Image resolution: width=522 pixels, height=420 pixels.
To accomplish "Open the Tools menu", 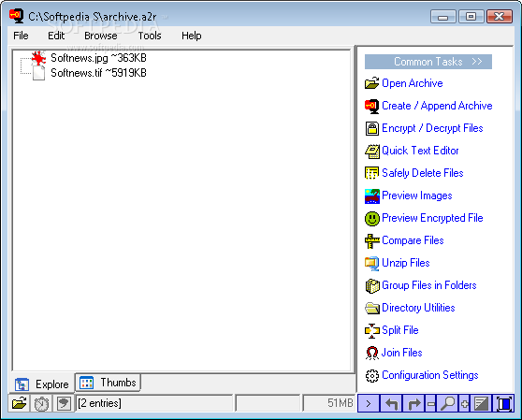I will coord(150,36).
